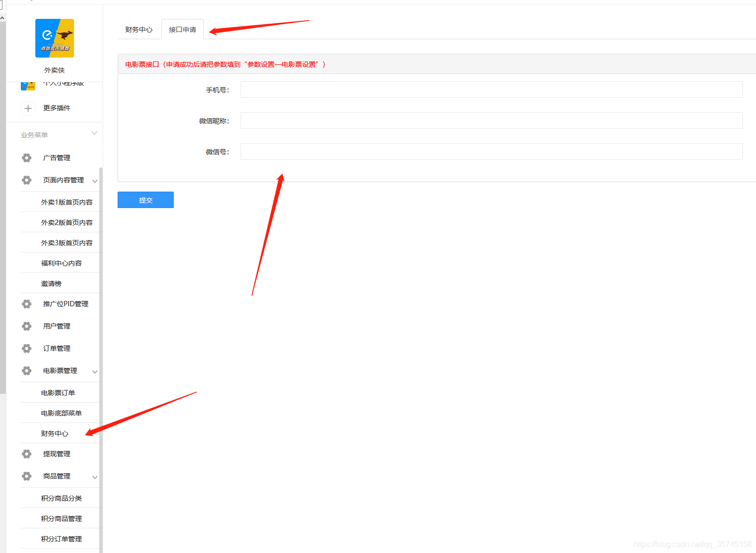Viewport: 756px width, 553px height.
Task: Click the 外卖侠 app name label
Action: point(55,70)
